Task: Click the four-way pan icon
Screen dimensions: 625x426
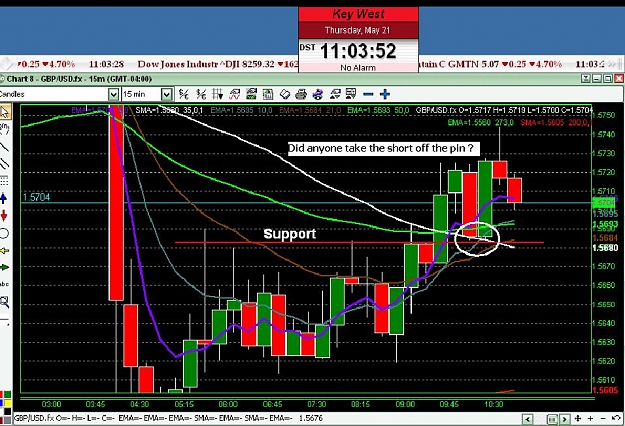Action: coord(578,418)
